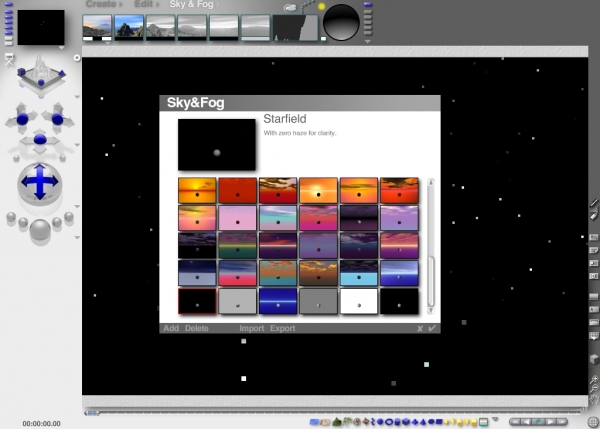Image resolution: width=600 pixels, height=429 pixels.
Task: Click the gray cube icon on right edge
Action: pyautogui.click(x=594, y=359)
